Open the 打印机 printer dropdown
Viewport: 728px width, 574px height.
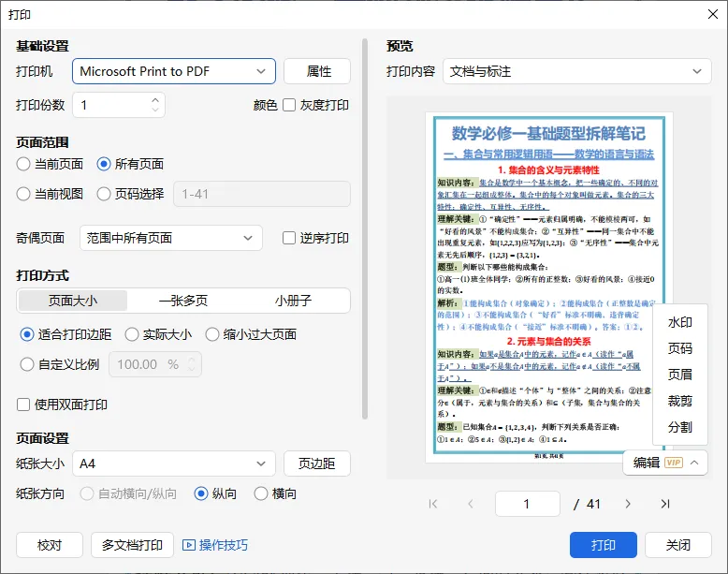[174, 71]
